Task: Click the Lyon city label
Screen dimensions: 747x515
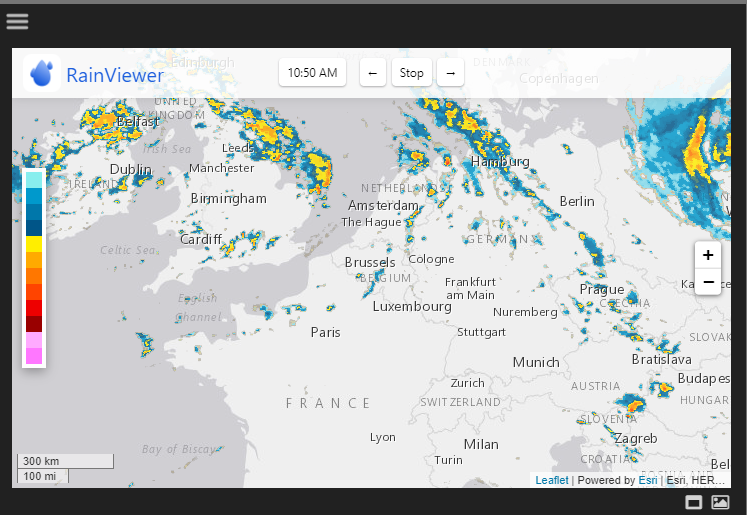Action: pos(383,437)
